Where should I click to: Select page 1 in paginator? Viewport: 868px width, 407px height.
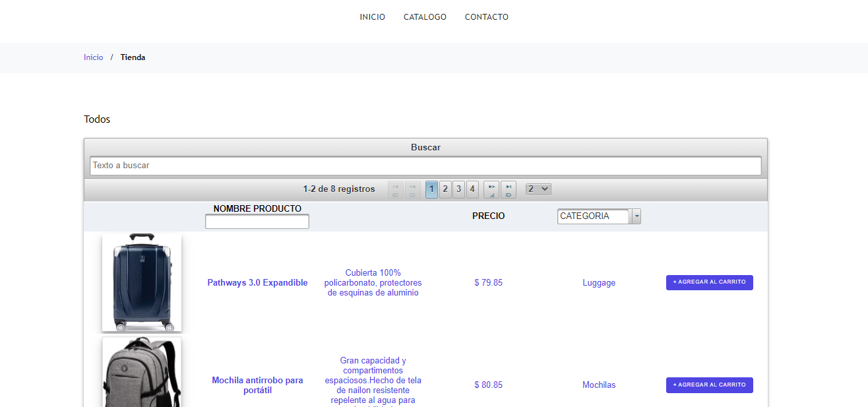(x=431, y=190)
